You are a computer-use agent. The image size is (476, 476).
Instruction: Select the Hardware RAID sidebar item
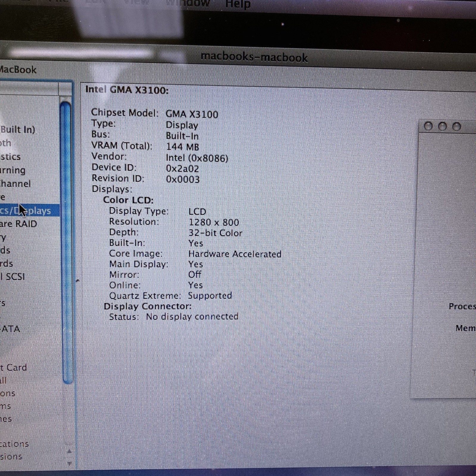[x=18, y=224]
